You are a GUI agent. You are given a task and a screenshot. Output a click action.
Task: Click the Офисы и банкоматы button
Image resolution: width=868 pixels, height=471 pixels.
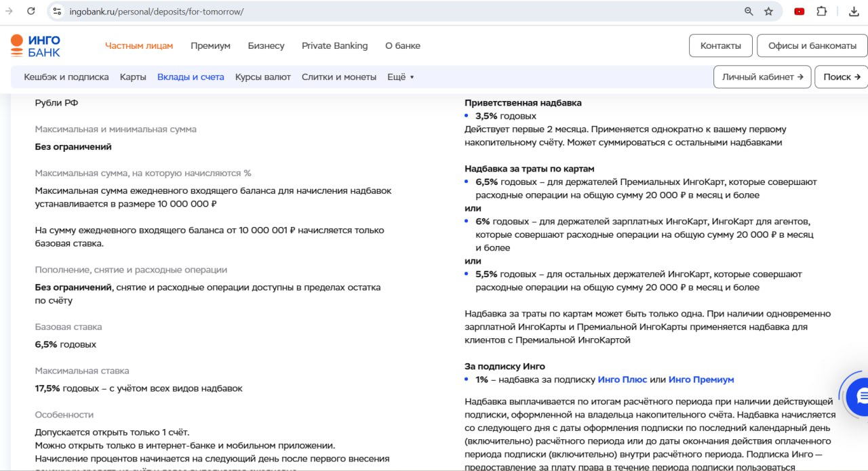click(812, 45)
